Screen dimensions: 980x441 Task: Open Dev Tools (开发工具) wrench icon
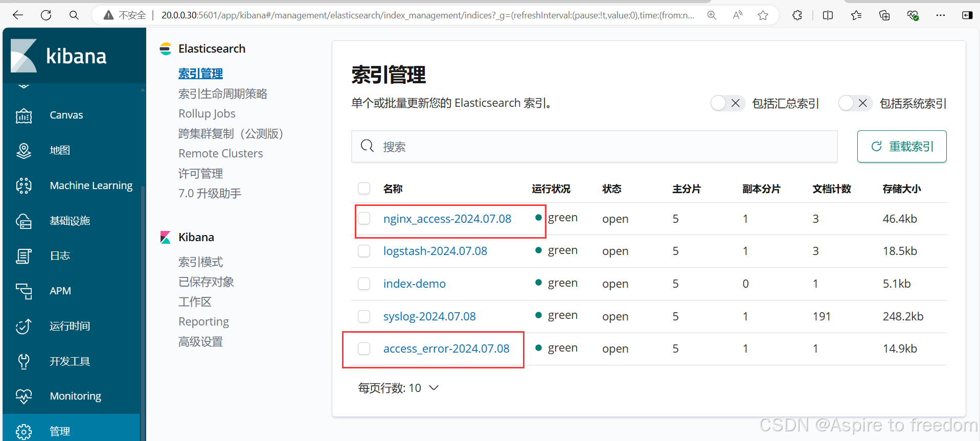(24, 361)
